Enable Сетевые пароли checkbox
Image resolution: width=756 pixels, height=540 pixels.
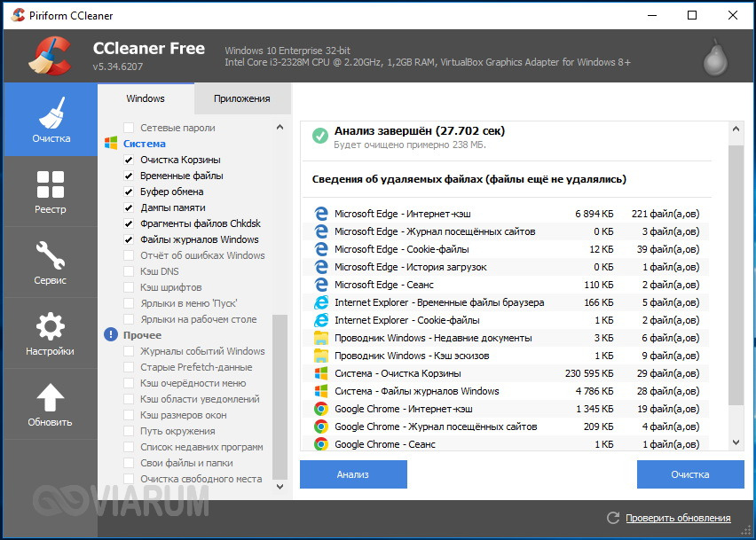pyautogui.click(x=129, y=128)
